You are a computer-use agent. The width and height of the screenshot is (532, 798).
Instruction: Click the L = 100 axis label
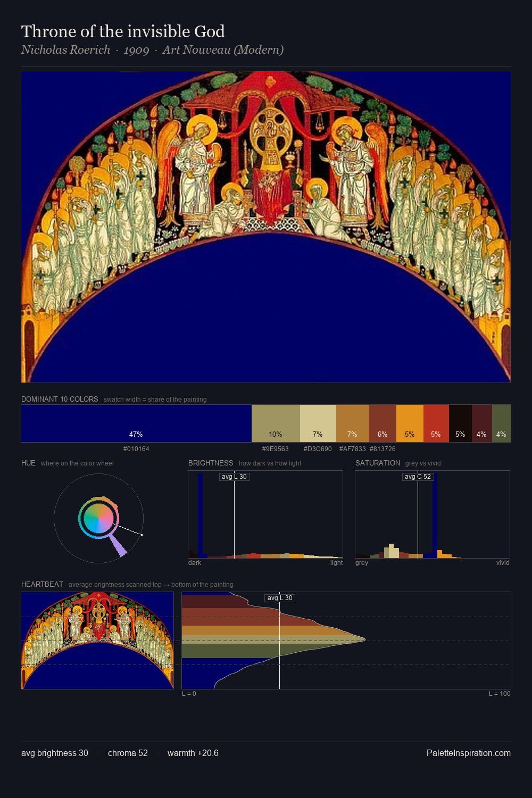[x=500, y=694]
